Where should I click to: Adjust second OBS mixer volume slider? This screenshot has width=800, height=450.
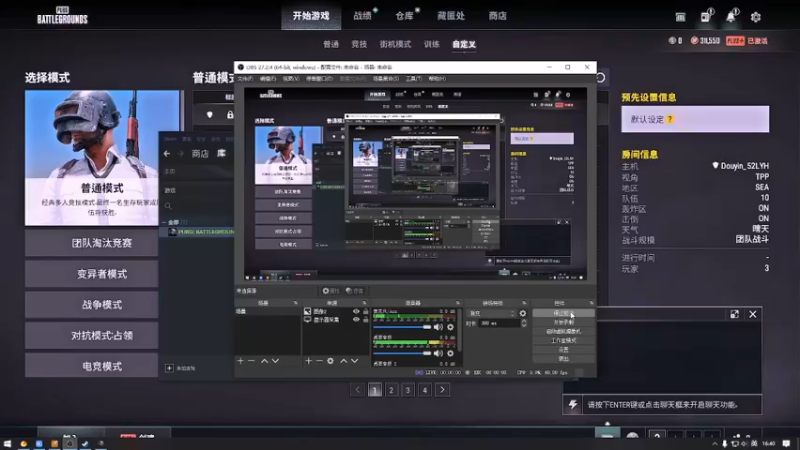[x=403, y=353]
